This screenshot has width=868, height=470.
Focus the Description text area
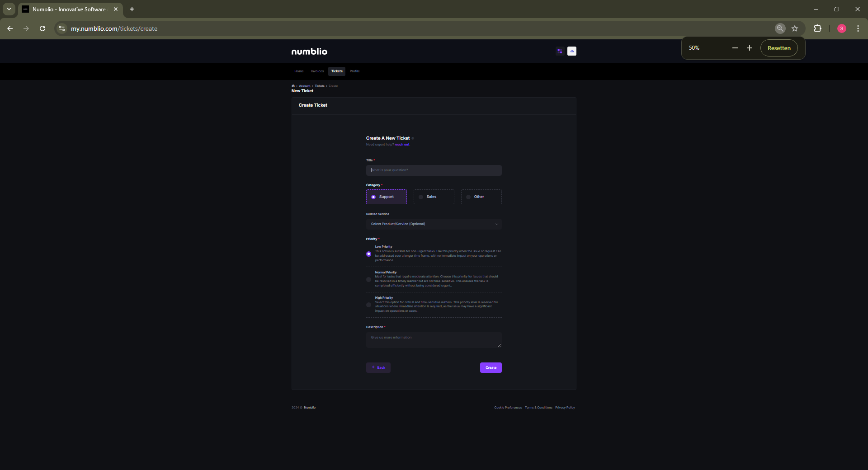click(x=434, y=340)
